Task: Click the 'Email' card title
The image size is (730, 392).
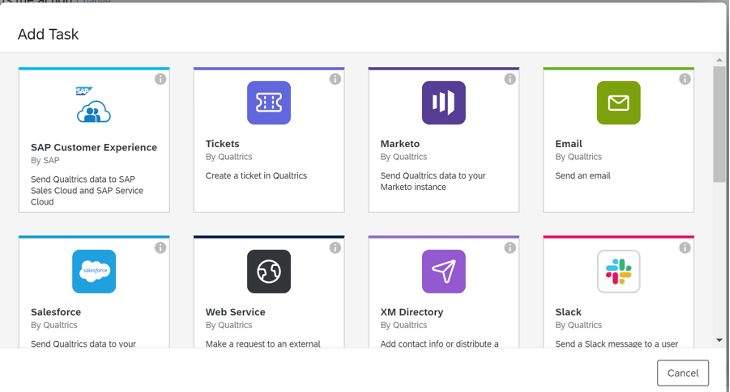Action: click(568, 143)
